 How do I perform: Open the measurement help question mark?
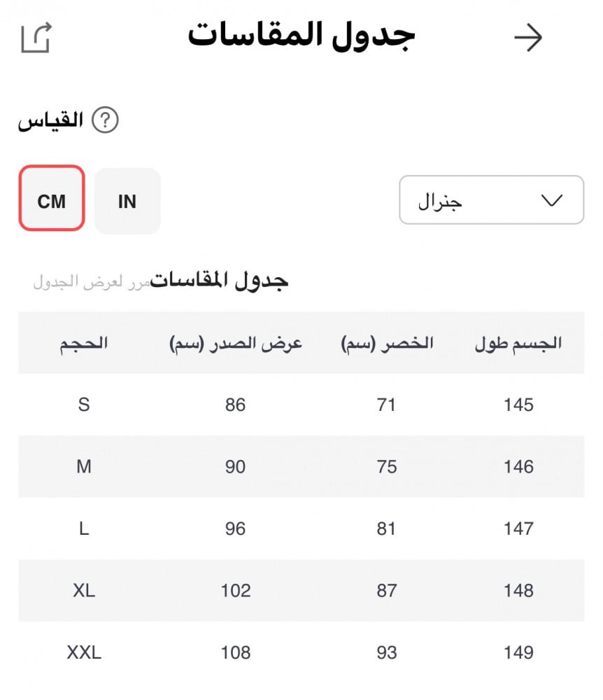[106, 120]
